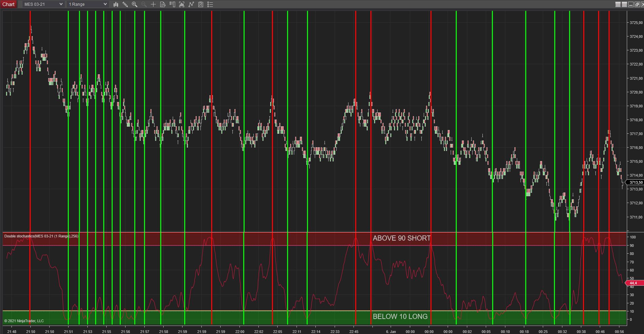Open the Indicators icon
Screen dimensions: 644x334
182,4
